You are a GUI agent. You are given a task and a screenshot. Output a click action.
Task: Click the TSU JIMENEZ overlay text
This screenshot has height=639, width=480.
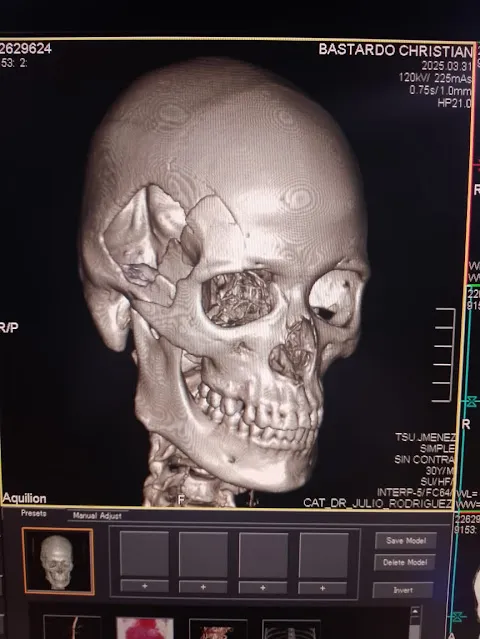point(425,438)
